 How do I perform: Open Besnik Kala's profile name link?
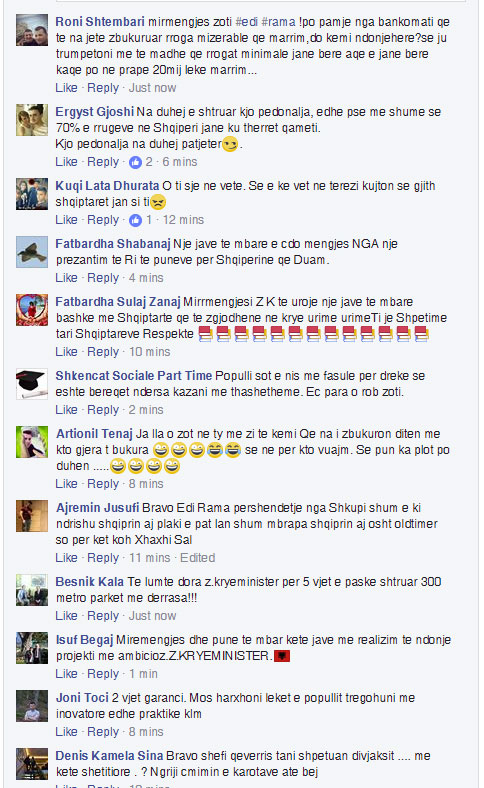coord(89,582)
